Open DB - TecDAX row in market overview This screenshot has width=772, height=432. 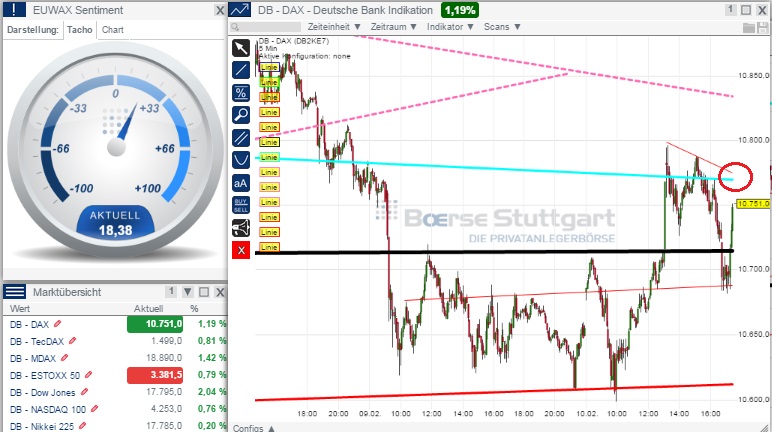coord(37,341)
